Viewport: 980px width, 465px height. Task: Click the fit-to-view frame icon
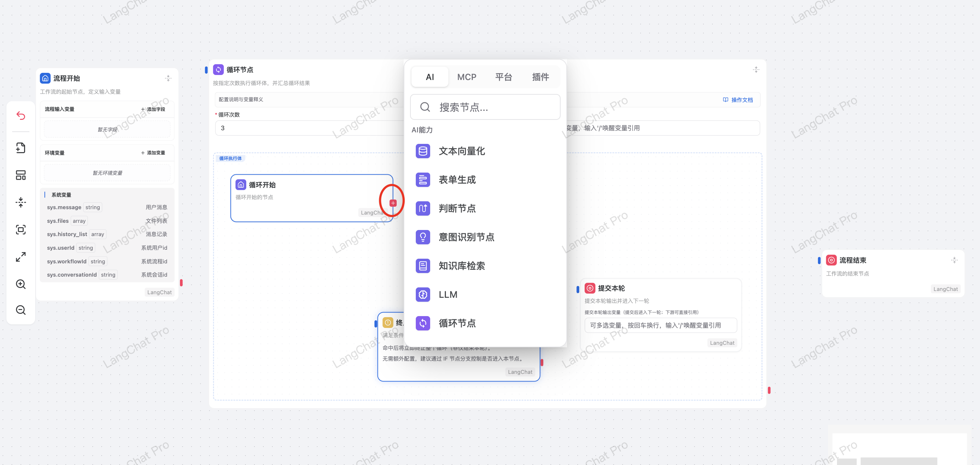coord(21,229)
